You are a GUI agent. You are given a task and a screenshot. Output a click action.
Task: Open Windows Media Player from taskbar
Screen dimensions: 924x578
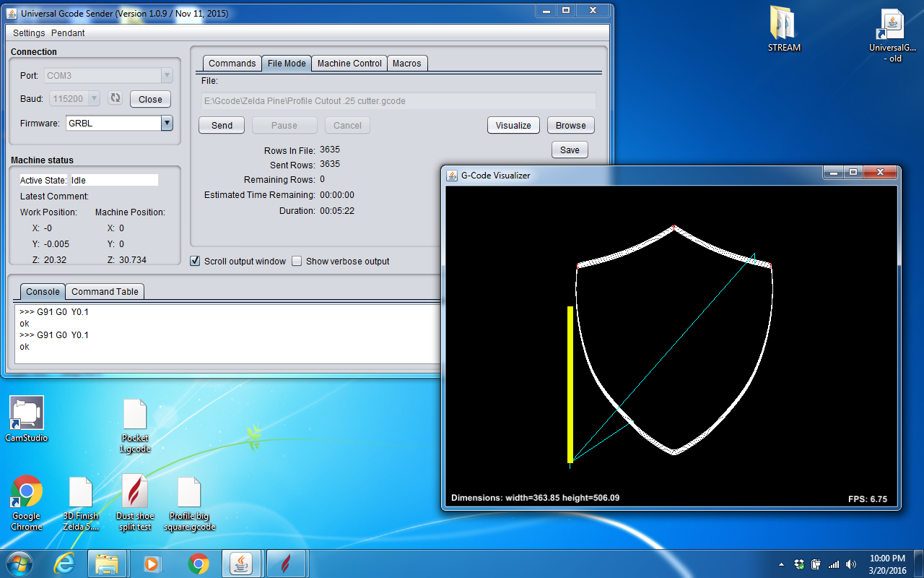click(x=152, y=564)
